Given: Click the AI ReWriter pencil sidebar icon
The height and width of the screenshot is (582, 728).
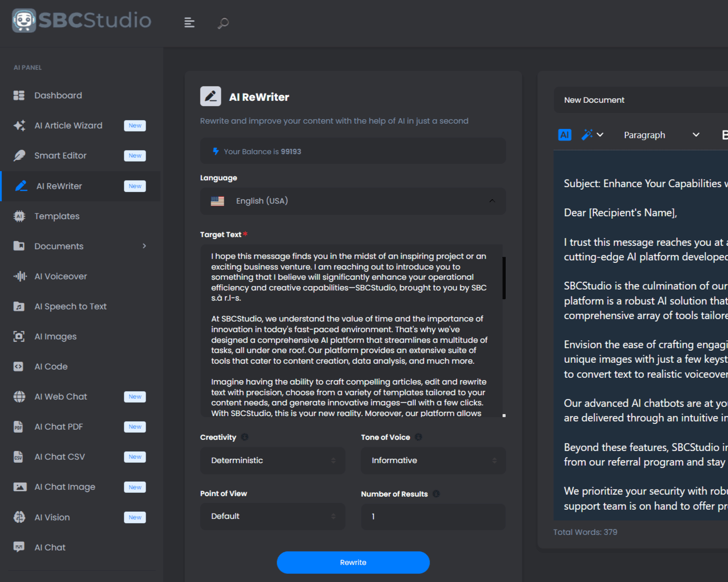Looking at the screenshot, I should click(x=21, y=186).
